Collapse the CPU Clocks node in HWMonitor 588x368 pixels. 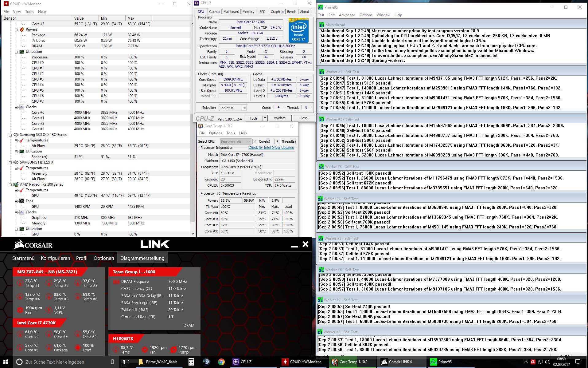(x=16, y=107)
